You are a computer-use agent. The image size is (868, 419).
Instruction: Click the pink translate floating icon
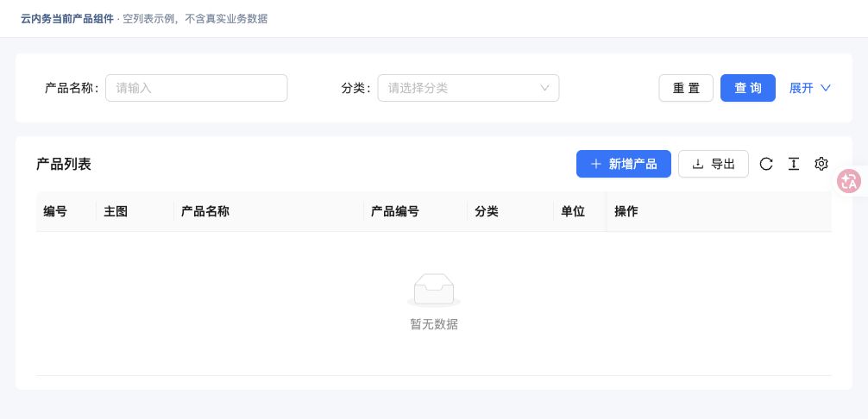tap(849, 181)
